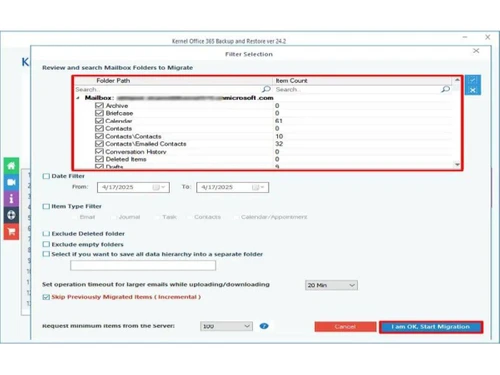500x375 pixels.
Task: Close the Filter Selection dialog
Action: (x=476, y=51)
